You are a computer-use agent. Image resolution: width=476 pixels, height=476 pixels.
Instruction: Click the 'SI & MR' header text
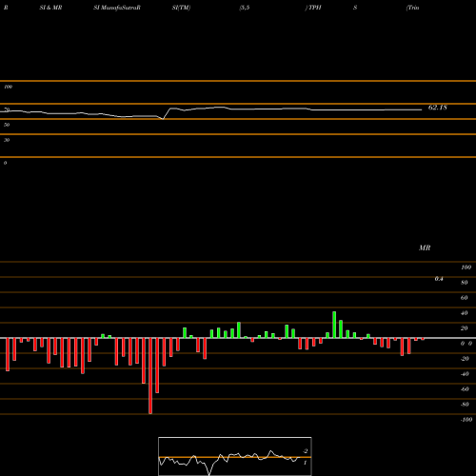(50, 8)
